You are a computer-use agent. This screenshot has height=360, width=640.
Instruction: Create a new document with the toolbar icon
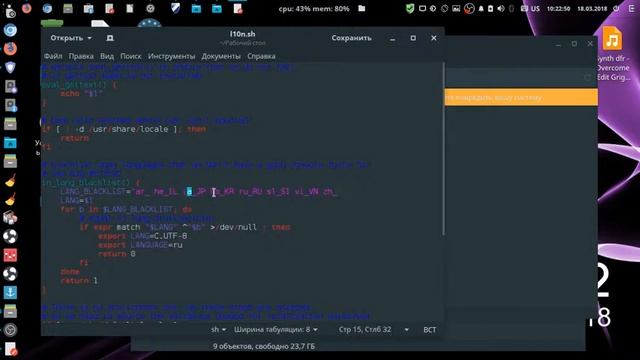pos(110,38)
